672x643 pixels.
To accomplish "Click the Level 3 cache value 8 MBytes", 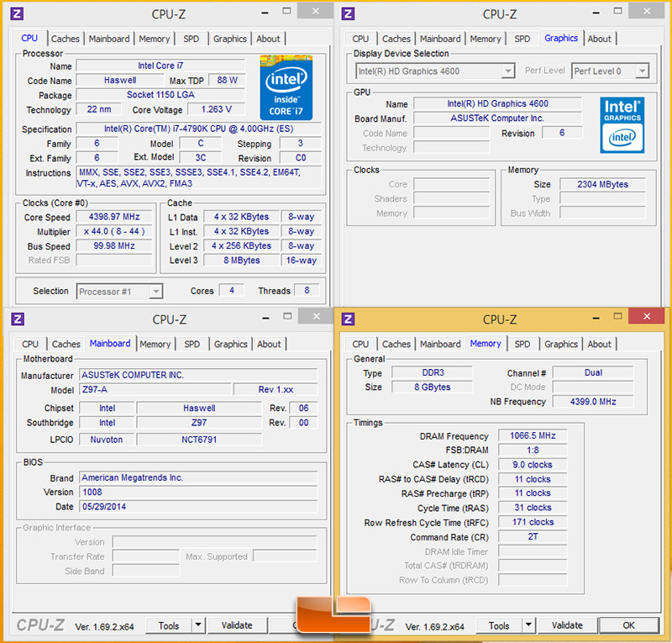I will tap(242, 261).
